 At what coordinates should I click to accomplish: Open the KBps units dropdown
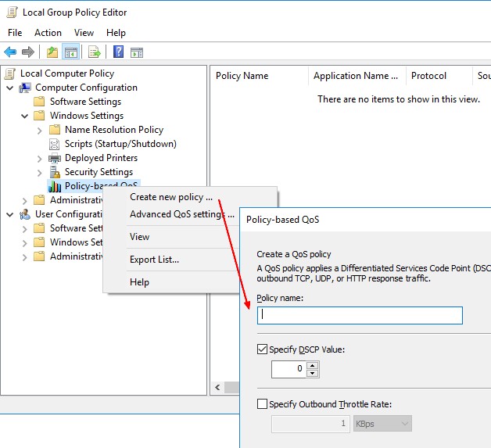[x=382, y=424]
